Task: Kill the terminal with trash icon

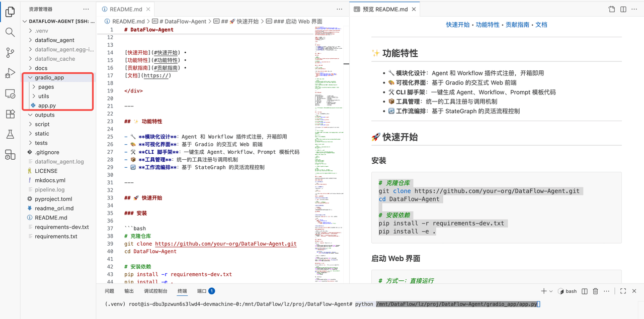Action: [595, 291]
